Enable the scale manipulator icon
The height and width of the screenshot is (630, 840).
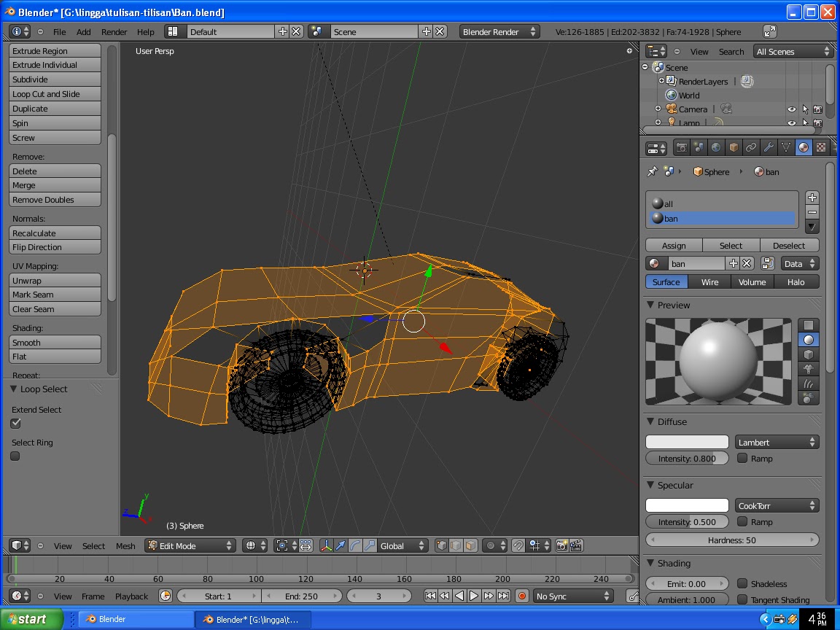369,546
